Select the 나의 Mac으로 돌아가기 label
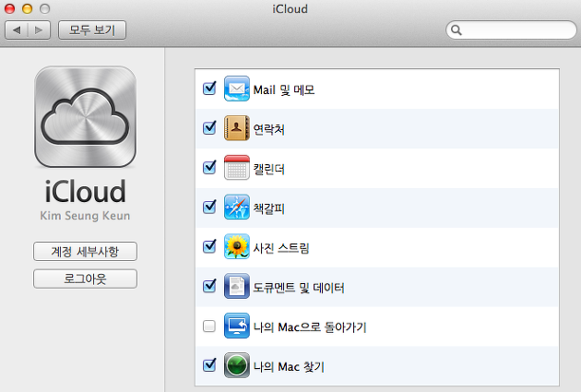The image size is (581, 392). (310, 327)
